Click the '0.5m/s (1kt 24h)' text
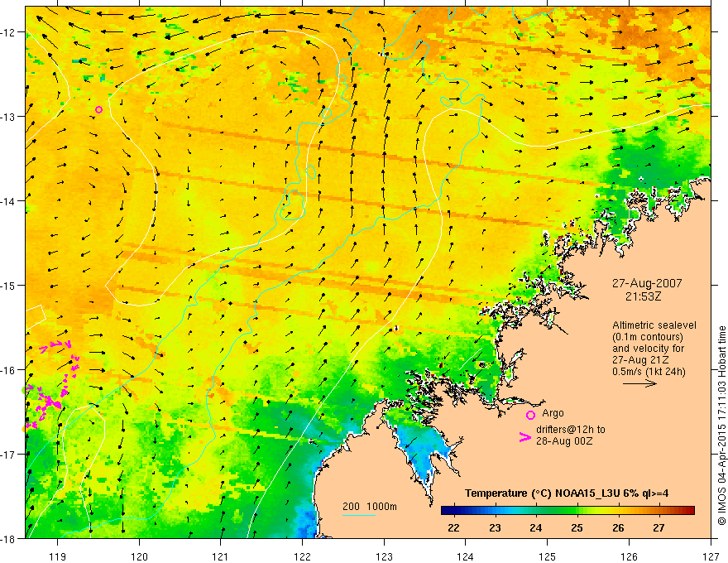The width and height of the screenshot is (728, 563). pos(649,372)
